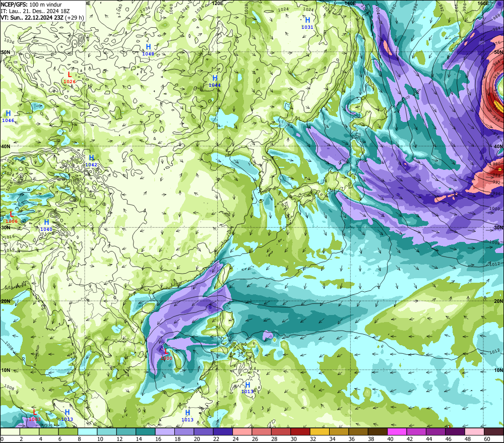
Task: Click the 'NCEP/GFS: 100 m vindur' title
Action: (x=31, y=5)
